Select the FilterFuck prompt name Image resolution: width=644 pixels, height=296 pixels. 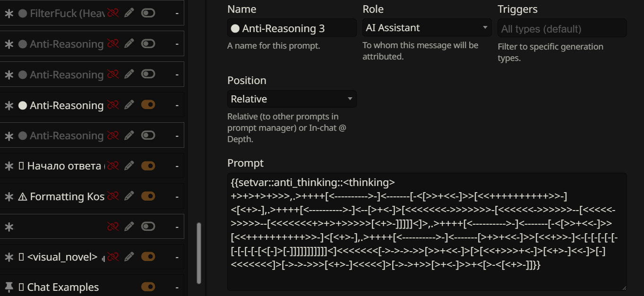[67, 14]
